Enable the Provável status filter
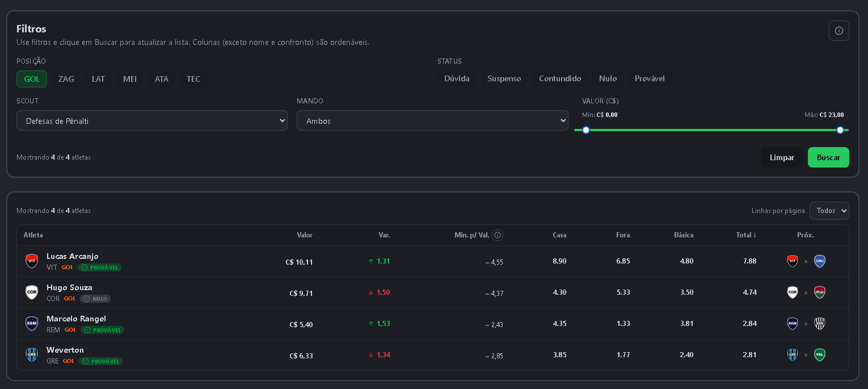 click(x=650, y=79)
